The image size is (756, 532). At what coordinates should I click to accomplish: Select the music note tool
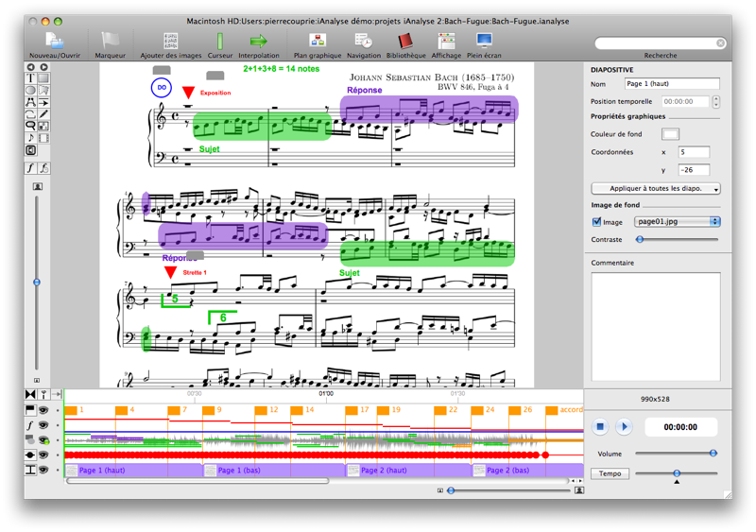(x=30, y=138)
